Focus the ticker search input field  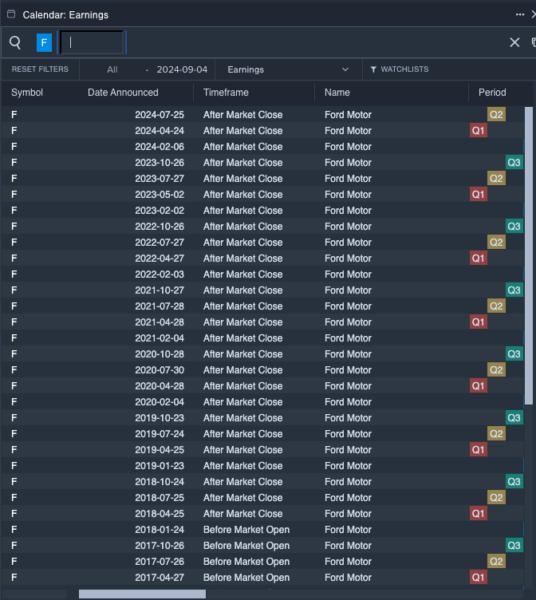pyautogui.click(x=92, y=42)
